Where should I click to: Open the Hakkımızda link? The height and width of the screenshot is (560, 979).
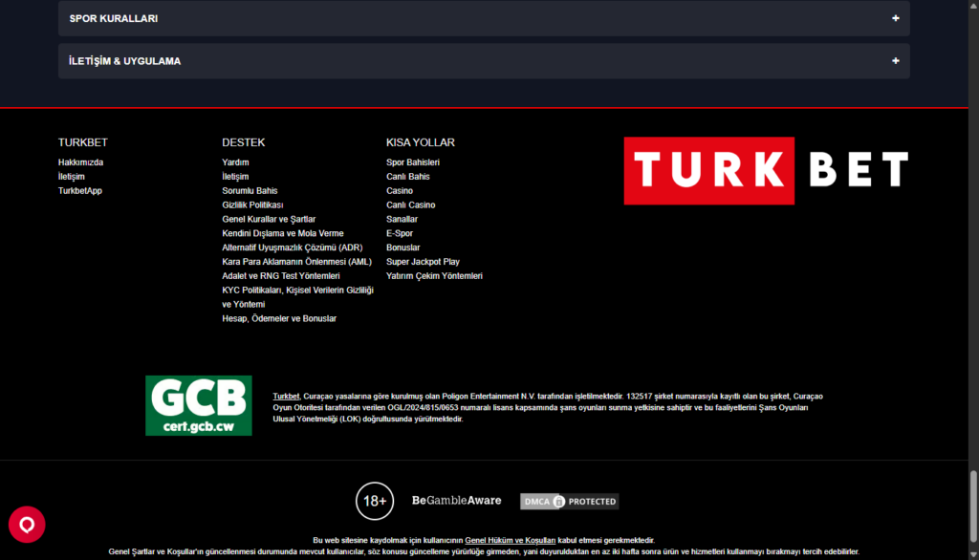pyautogui.click(x=80, y=162)
